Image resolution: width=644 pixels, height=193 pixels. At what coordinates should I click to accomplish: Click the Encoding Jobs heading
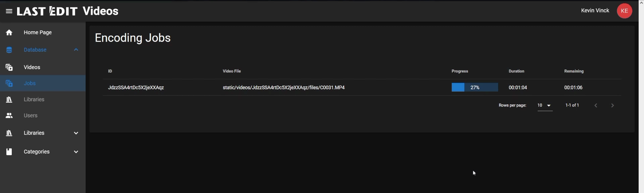coord(132,38)
